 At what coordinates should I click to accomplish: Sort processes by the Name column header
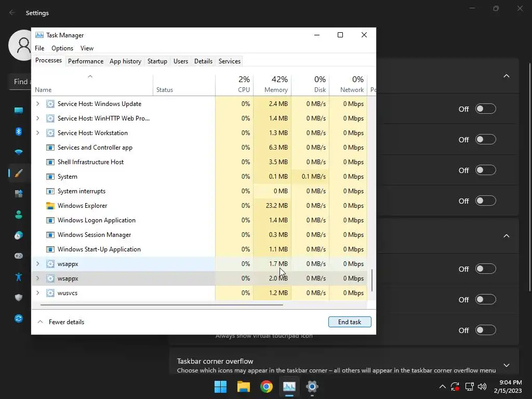[x=92, y=85]
